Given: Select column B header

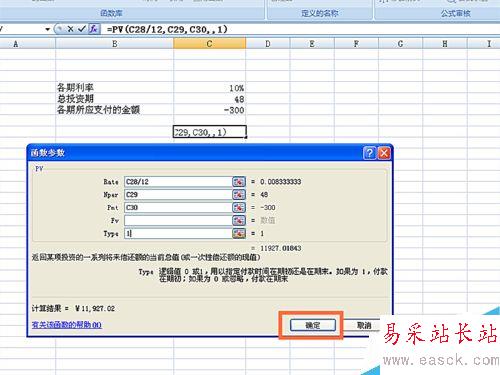Looking at the screenshot, I should tap(114, 44).
